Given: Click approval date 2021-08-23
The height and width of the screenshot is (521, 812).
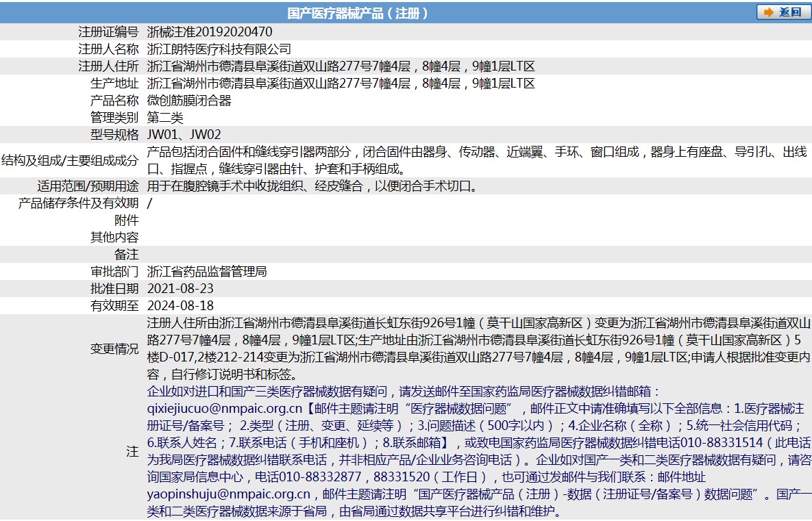Looking at the screenshot, I should click(180, 288).
